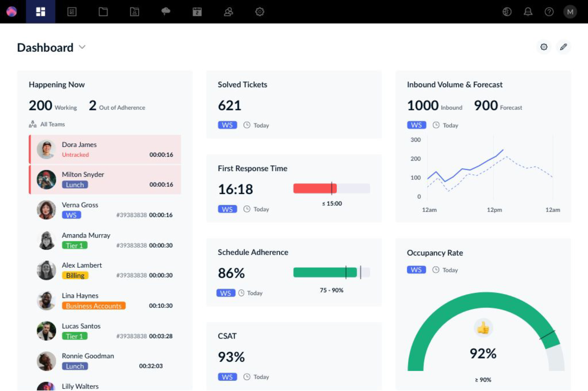Click Ronnie Goodman's Lunch tag
588x391 pixels.
pyautogui.click(x=75, y=366)
